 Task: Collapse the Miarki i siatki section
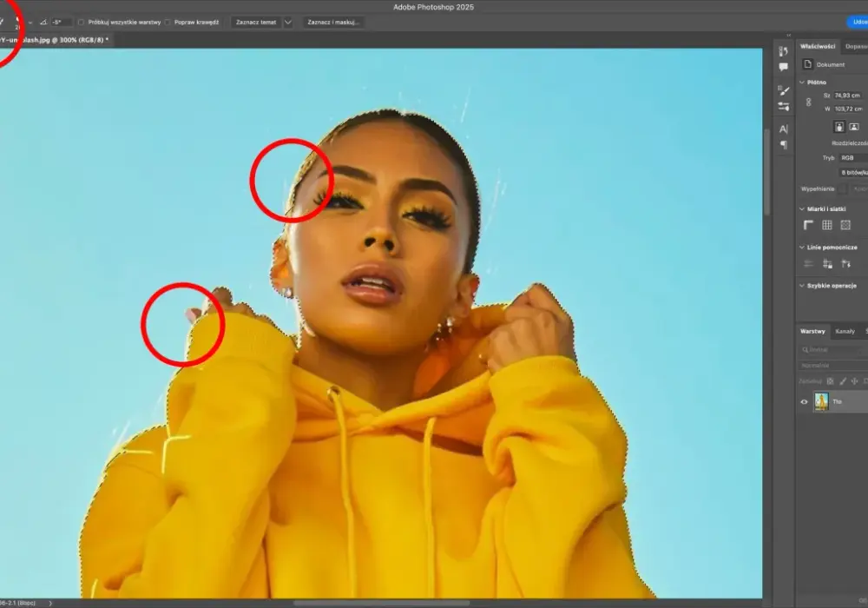(x=801, y=208)
